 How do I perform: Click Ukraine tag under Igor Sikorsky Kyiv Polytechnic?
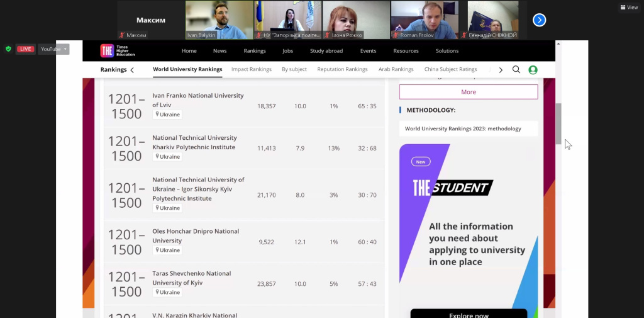click(x=167, y=208)
